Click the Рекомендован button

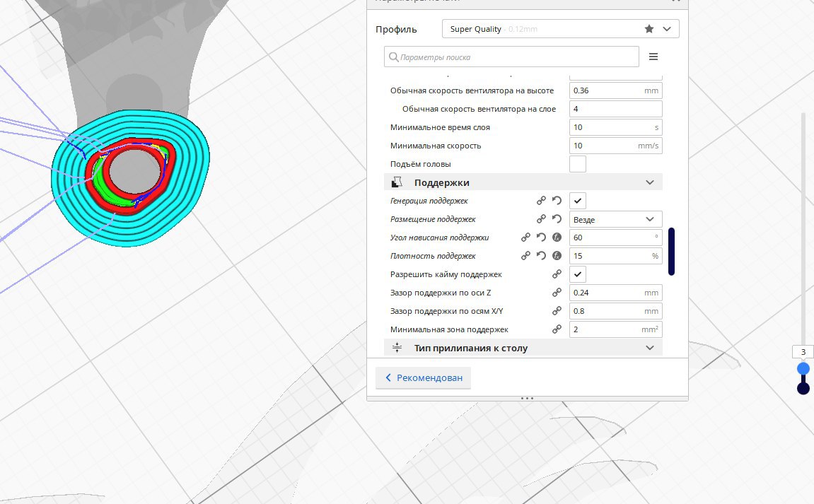coord(423,378)
